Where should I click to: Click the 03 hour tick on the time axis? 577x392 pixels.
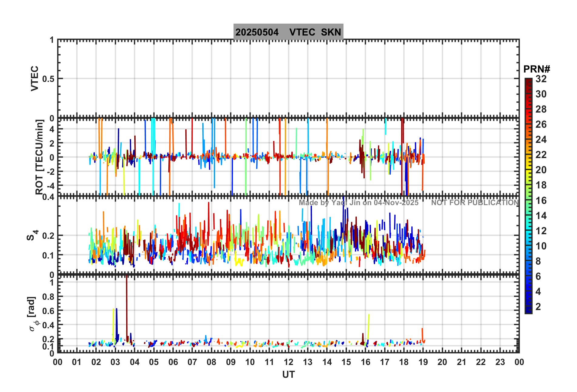click(115, 362)
